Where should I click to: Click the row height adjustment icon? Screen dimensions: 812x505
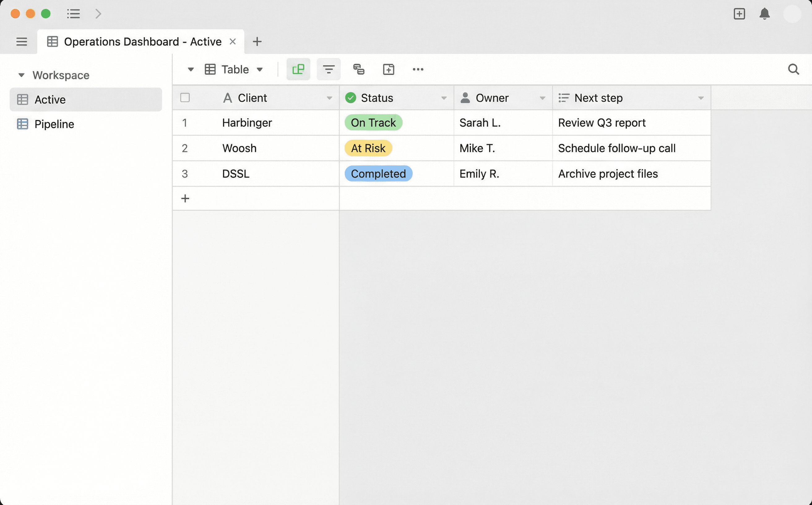359,69
